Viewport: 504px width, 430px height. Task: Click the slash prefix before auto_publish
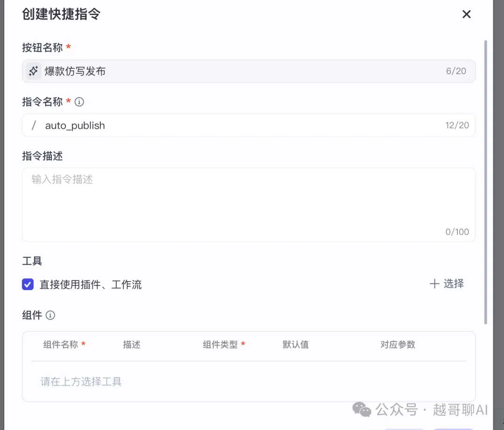pos(34,125)
